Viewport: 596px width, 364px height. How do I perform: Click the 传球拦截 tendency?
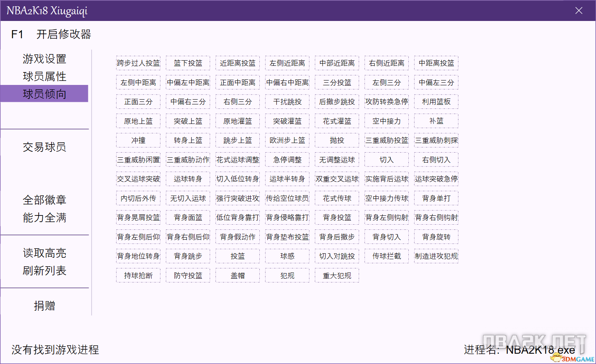pyautogui.click(x=387, y=256)
